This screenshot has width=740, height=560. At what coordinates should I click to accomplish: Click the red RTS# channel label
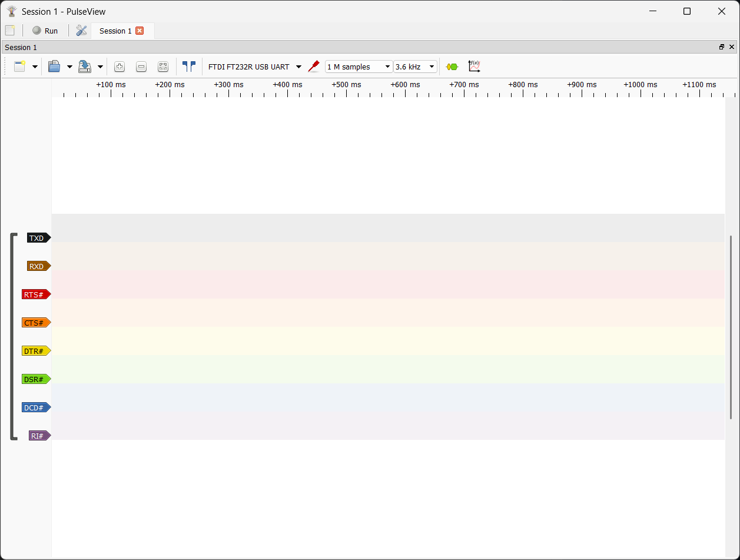click(x=35, y=294)
